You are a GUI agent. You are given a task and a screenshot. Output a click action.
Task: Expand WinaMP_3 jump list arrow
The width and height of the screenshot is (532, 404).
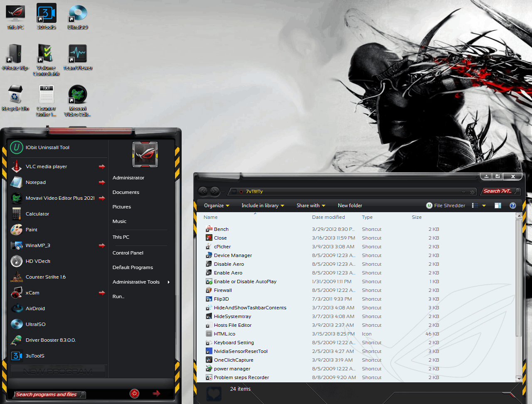102,245
